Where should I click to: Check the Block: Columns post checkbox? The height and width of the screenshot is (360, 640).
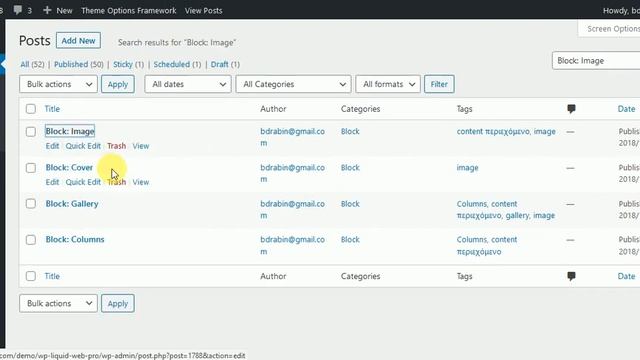(31, 240)
